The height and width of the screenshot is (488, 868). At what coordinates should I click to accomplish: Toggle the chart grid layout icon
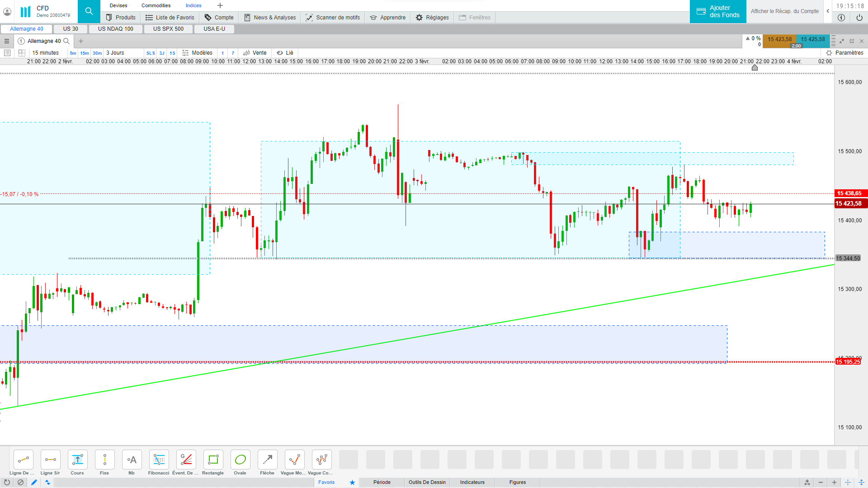click(22, 53)
